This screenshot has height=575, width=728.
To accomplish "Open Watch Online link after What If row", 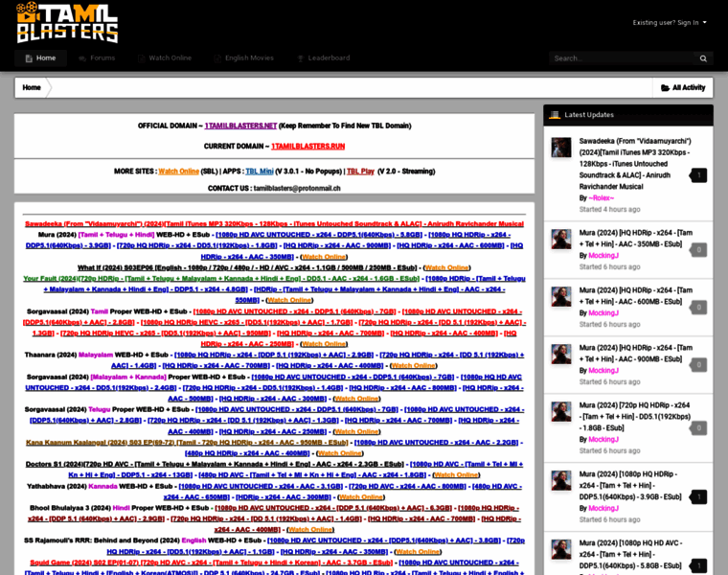I will (x=446, y=268).
